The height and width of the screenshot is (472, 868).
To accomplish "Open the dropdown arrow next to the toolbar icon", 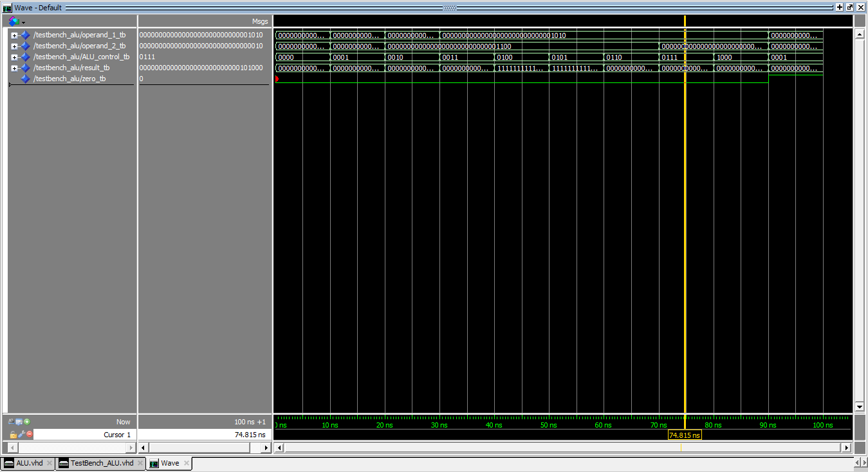I will (23, 21).
